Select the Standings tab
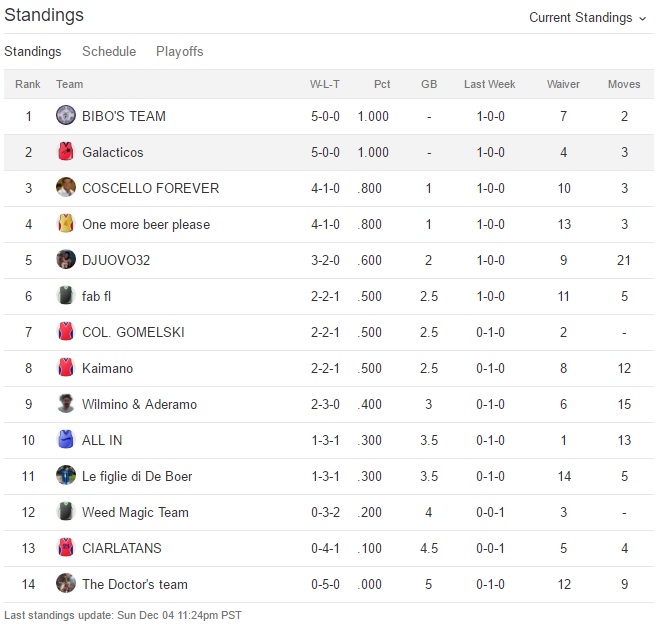 (33, 51)
